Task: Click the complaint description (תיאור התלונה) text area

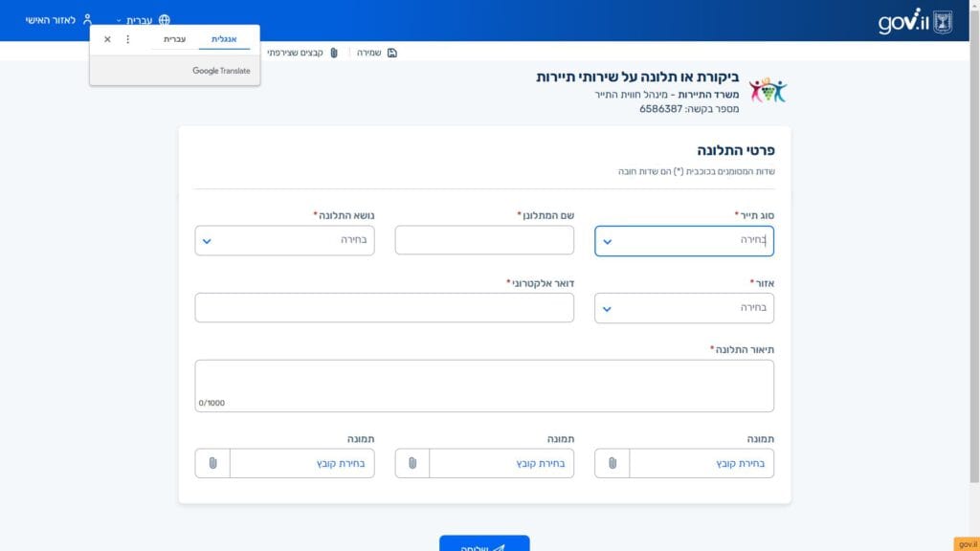Action: tap(484, 386)
